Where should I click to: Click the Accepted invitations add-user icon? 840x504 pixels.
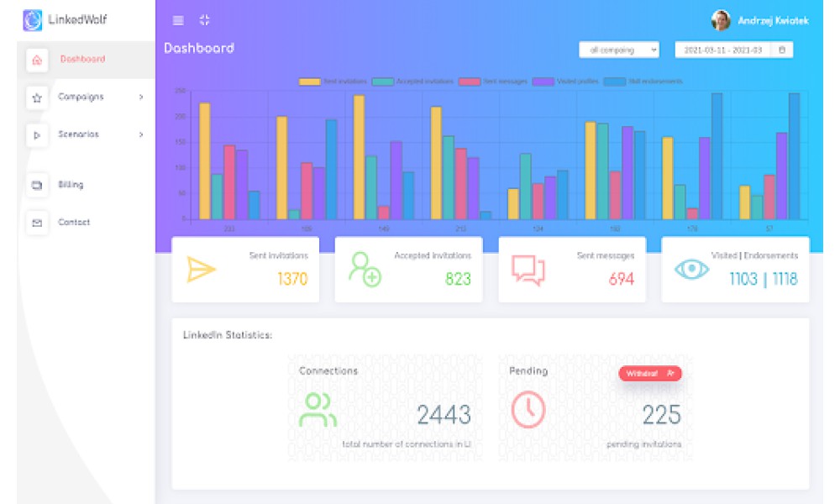pyautogui.click(x=365, y=270)
